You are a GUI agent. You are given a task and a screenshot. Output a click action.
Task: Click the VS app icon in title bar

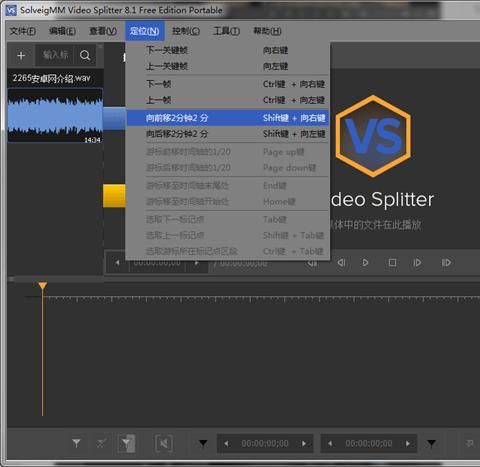coord(11,10)
